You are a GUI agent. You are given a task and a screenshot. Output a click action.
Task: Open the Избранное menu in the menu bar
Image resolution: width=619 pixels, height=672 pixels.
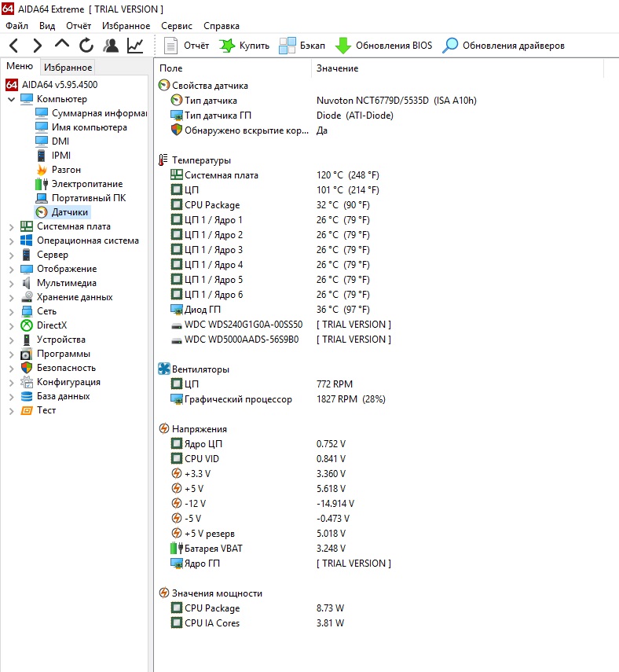tap(126, 26)
